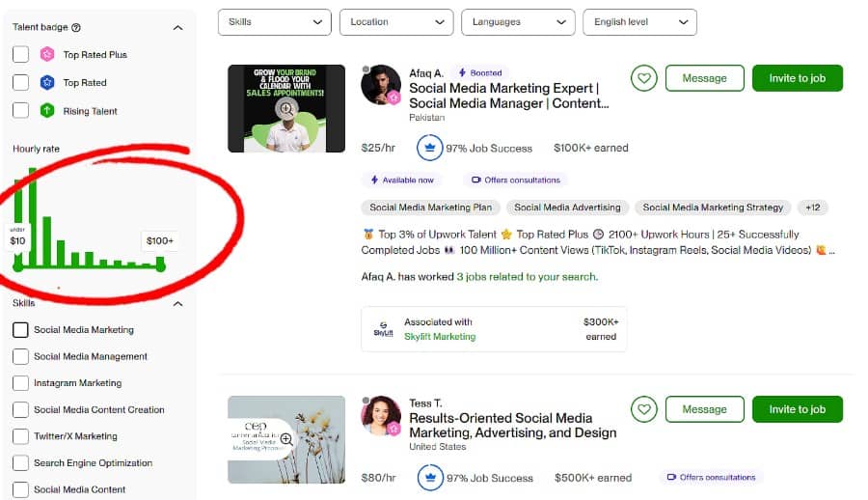Open the Languages dropdown filter
868x500 pixels.
pos(518,22)
